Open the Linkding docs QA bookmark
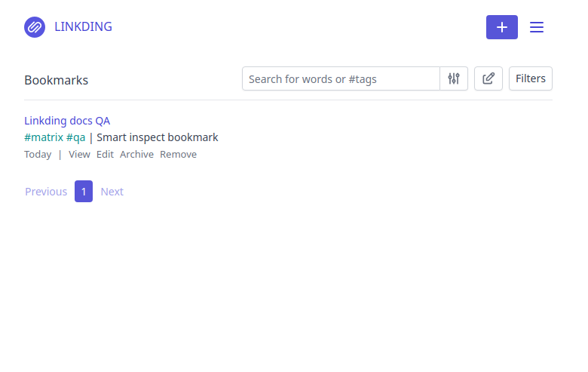The height and width of the screenshot is (372, 588). pos(67,121)
